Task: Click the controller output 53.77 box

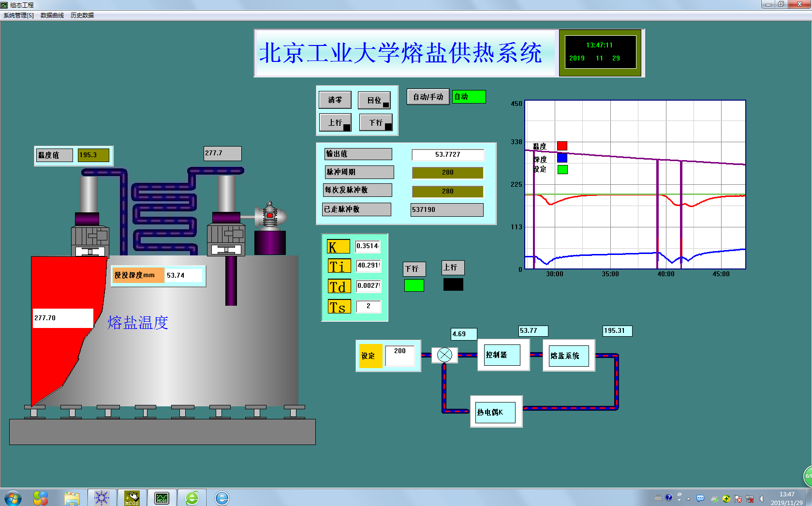Action: [533, 331]
